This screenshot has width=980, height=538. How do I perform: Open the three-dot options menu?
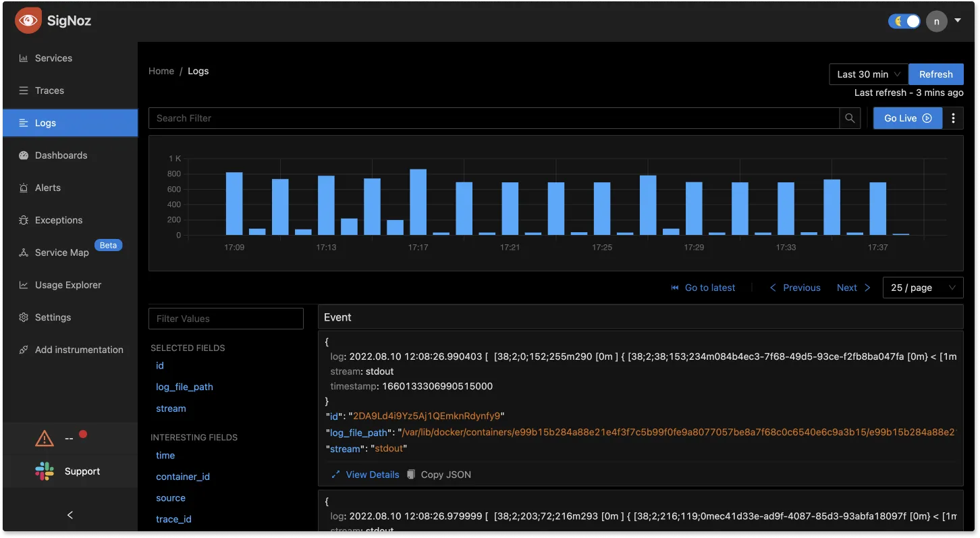point(953,118)
